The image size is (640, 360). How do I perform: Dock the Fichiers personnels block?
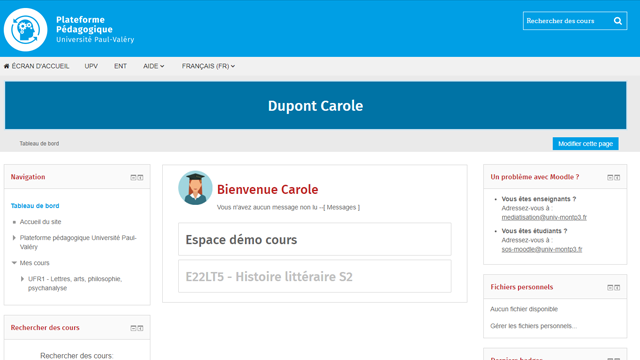[617, 288]
